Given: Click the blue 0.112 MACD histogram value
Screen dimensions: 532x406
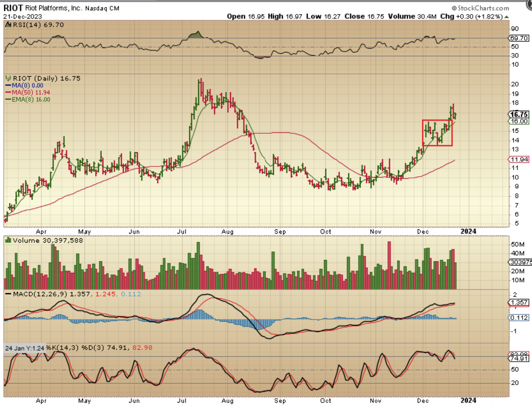Looking at the screenshot, I should click(131, 294).
